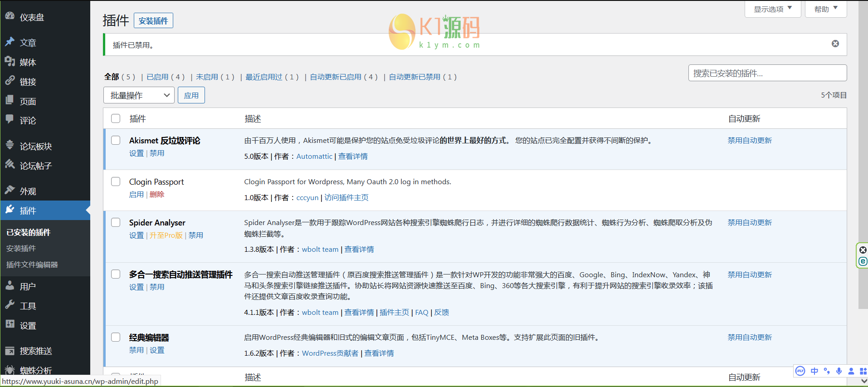Tick the Akismet plugin checkbox
The height and width of the screenshot is (387, 868).
tap(116, 140)
